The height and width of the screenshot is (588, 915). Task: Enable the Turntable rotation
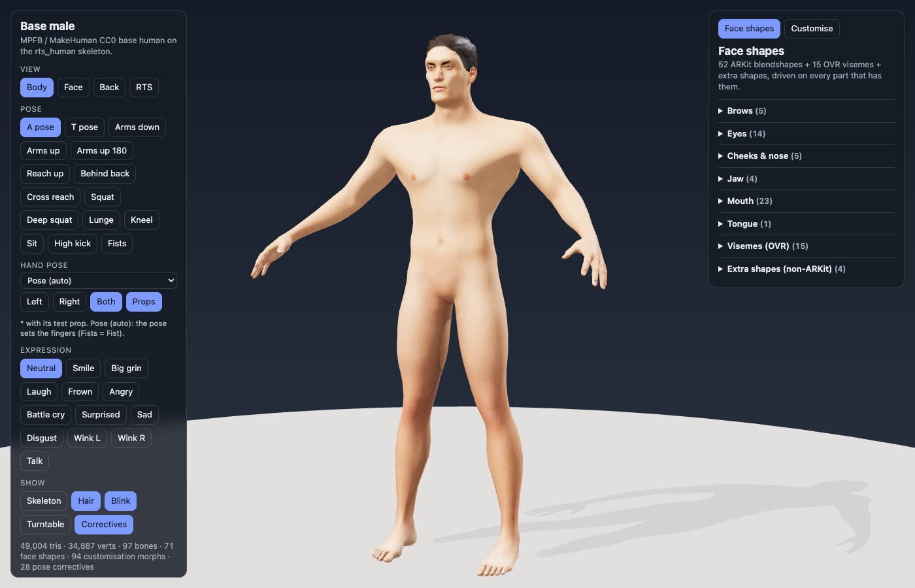click(46, 525)
